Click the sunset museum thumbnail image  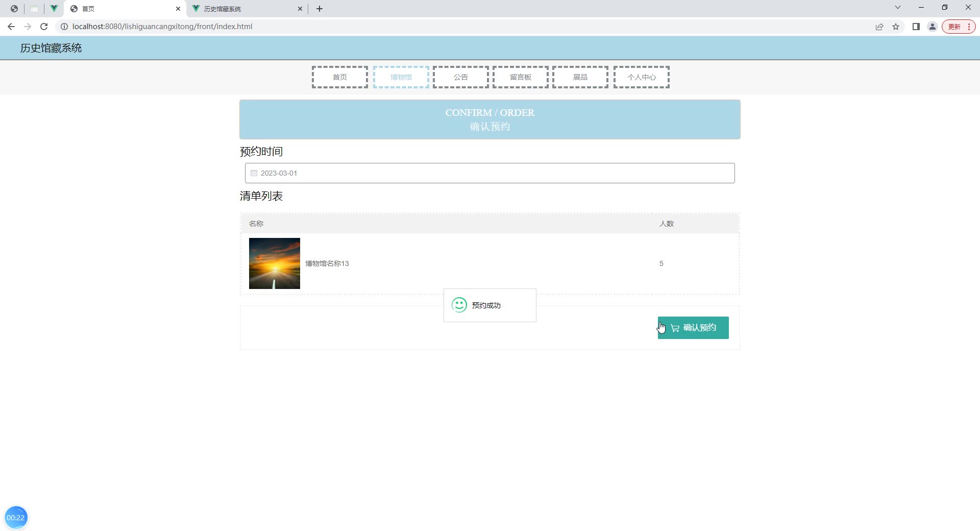coord(275,263)
